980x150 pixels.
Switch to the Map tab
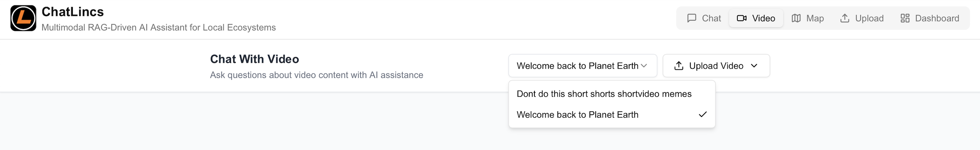808,18
